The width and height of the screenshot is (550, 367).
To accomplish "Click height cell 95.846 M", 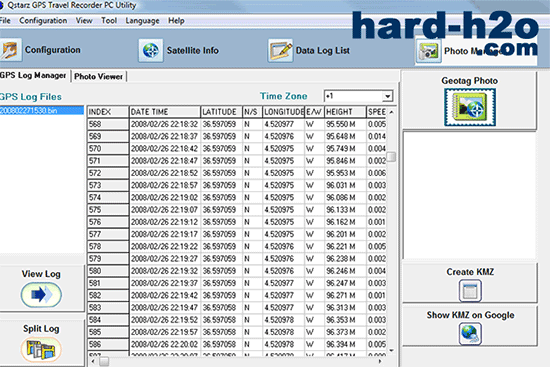I will pyautogui.click(x=345, y=161).
